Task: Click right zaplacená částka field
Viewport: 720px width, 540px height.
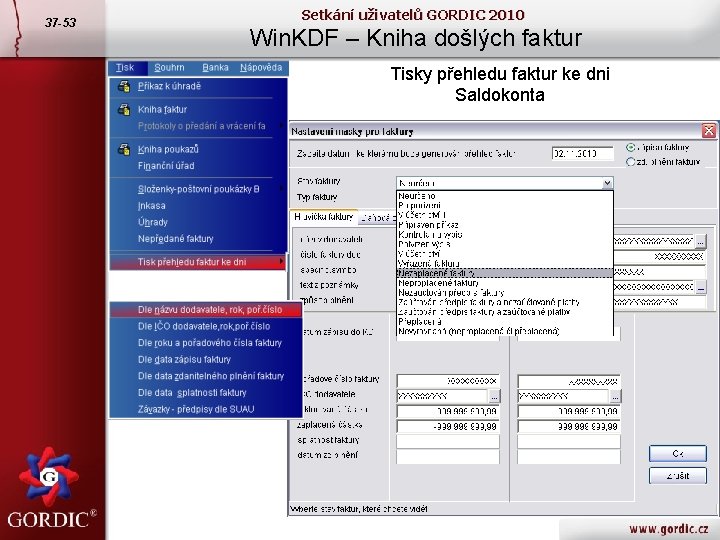Action: [569, 427]
